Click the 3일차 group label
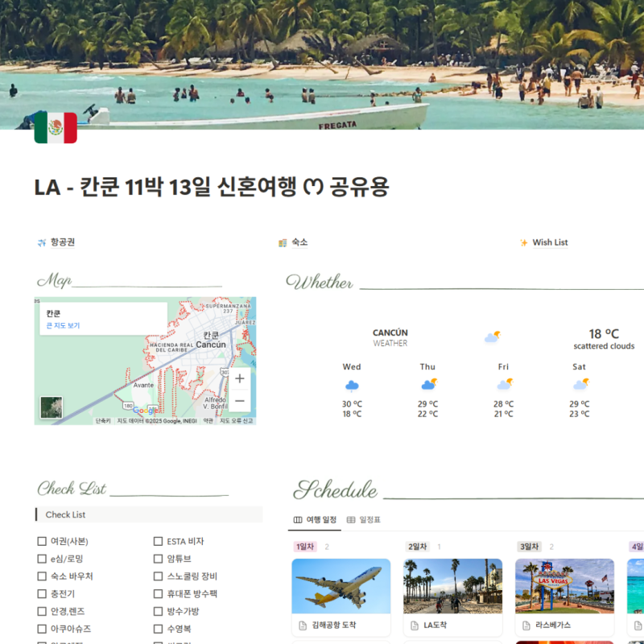 [x=529, y=547]
